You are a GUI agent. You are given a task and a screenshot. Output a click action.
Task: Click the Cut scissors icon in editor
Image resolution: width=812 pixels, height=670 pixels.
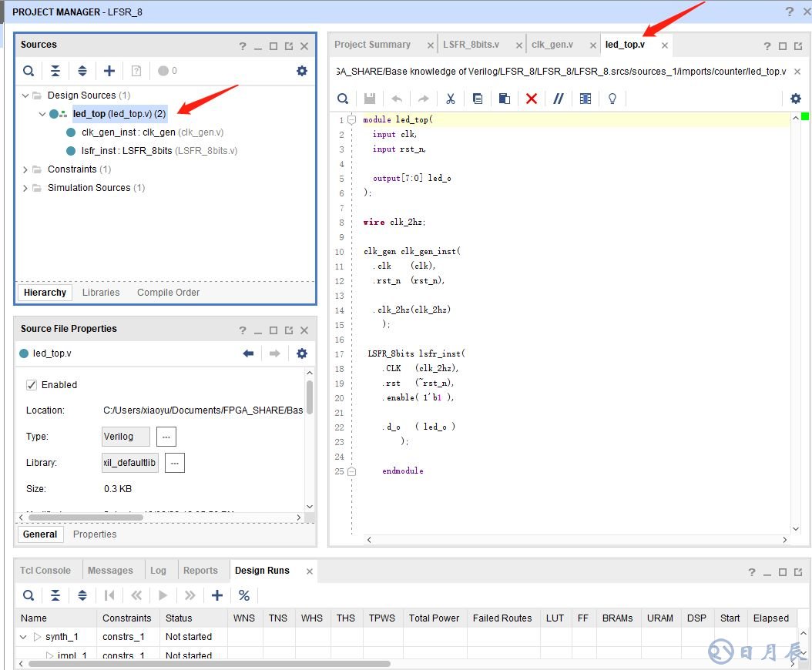coord(451,99)
